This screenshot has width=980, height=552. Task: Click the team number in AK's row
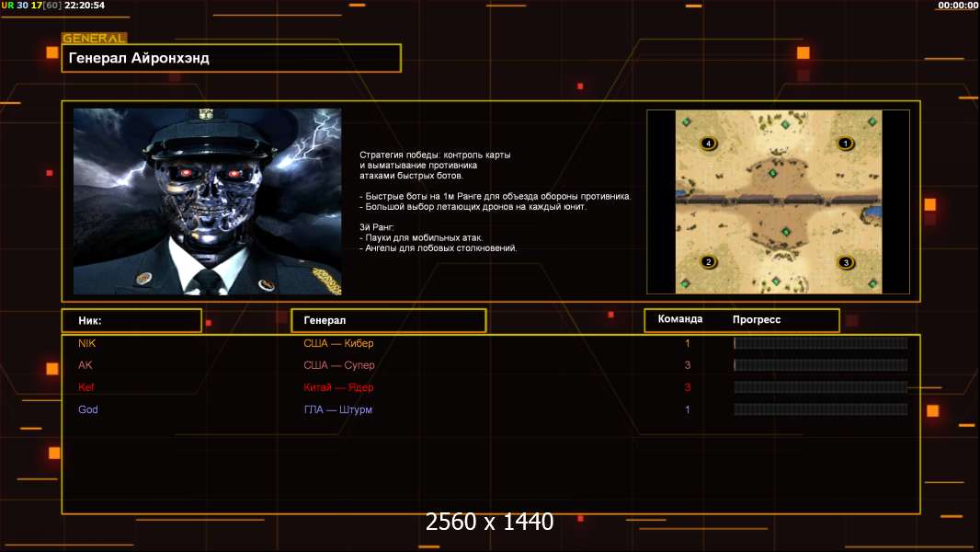click(688, 365)
